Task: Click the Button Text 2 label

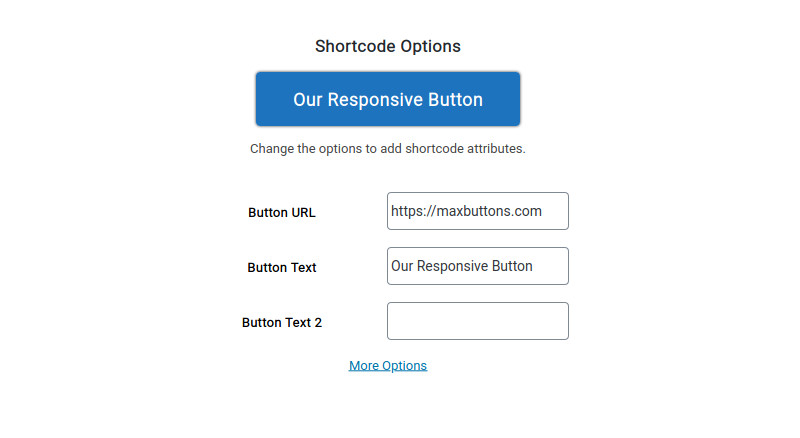Action: tap(282, 323)
